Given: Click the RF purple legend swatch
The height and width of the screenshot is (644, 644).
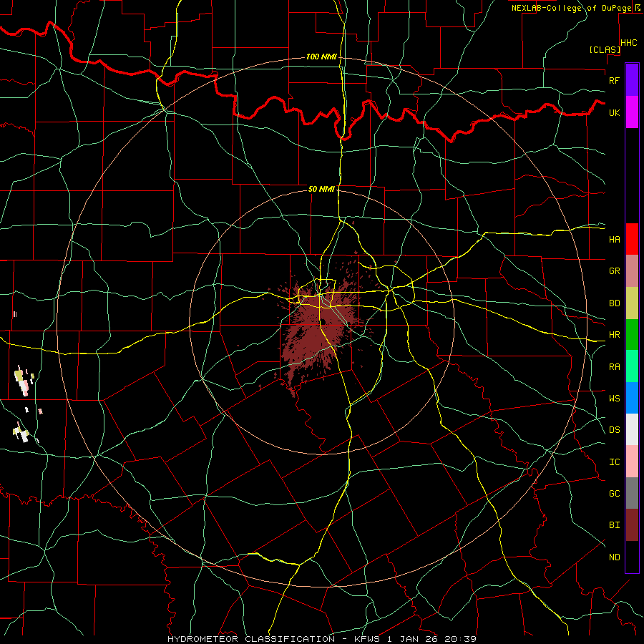Looking at the screenshot, I should tap(632, 80).
